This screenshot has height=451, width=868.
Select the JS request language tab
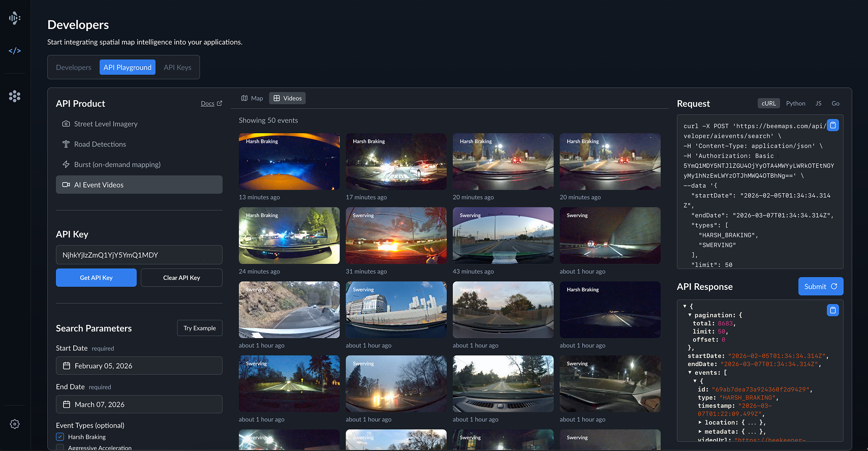[818, 103]
